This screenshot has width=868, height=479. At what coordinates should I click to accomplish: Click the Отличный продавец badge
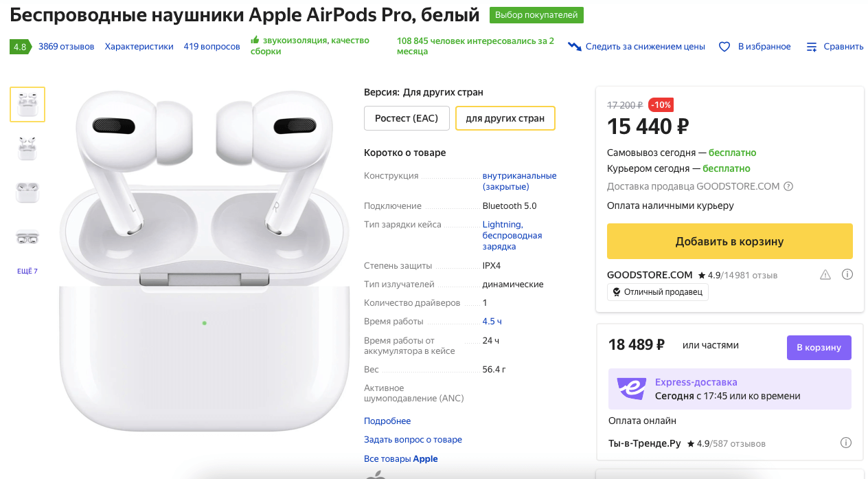657,291
